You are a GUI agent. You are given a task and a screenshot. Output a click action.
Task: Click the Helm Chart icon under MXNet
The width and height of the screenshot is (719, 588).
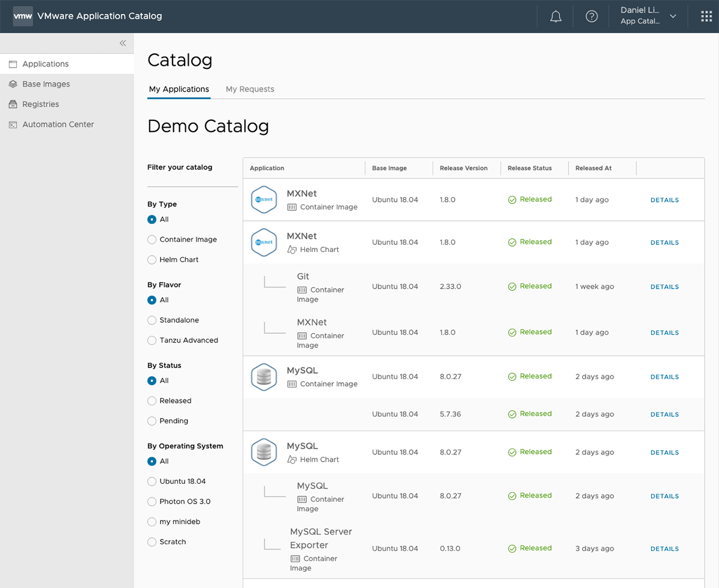click(292, 250)
